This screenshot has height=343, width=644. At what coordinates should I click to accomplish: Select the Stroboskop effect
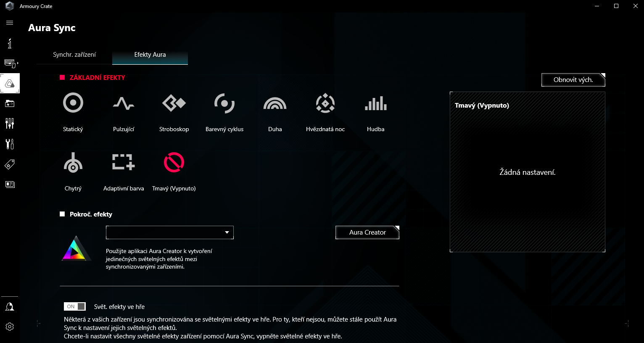(174, 103)
